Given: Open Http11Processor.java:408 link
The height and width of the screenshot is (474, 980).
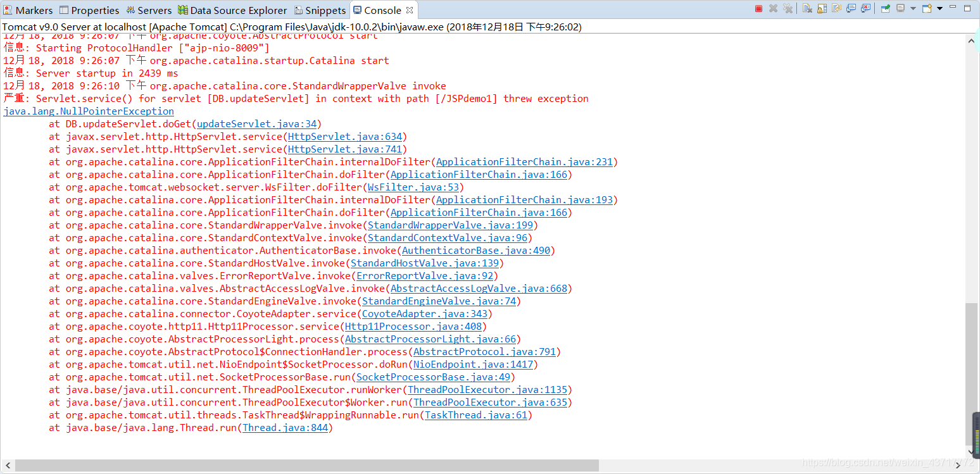Looking at the screenshot, I should tap(413, 327).
